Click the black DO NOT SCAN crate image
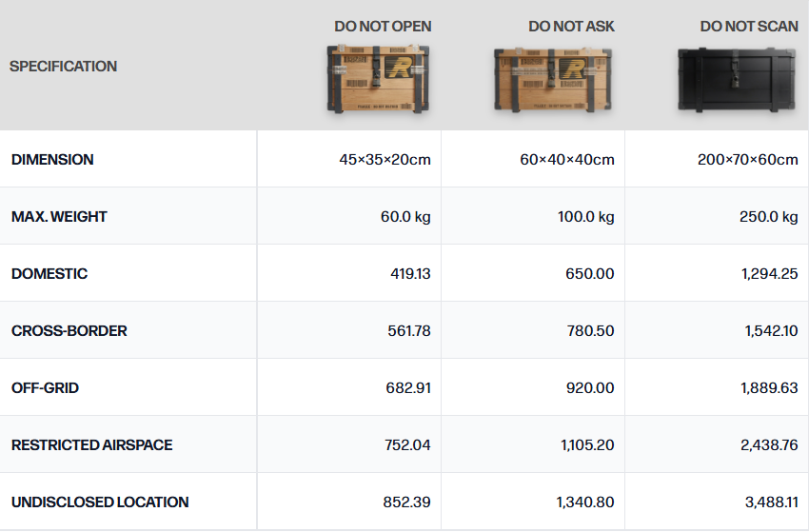The width and height of the screenshot is (809, 532). click(x=737, y=80)
